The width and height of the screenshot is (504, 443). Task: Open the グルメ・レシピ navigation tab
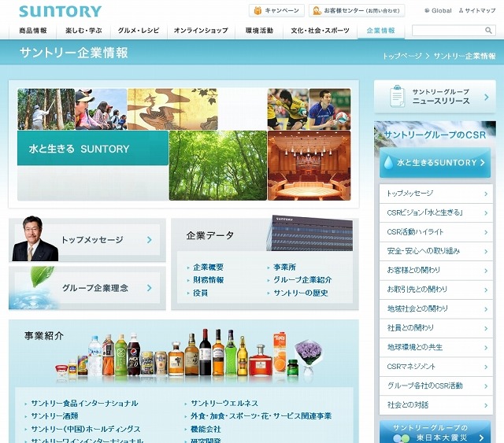coord(139,31)
